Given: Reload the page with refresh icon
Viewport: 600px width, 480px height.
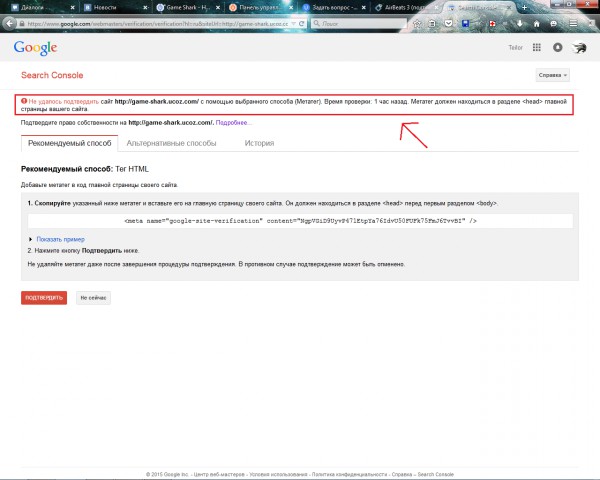Looking at the screenshot, I should 302,24.
